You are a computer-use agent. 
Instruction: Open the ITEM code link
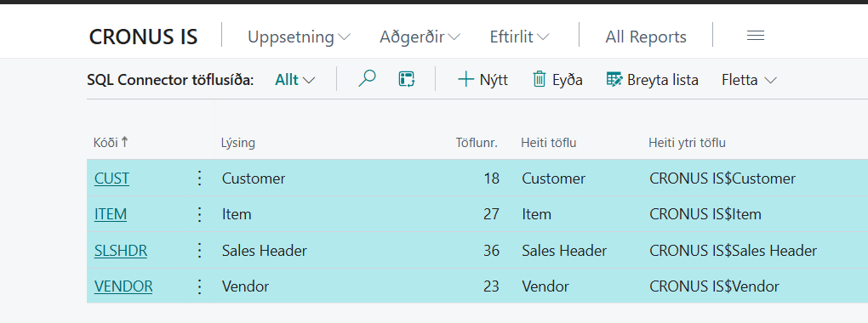pos(110,214)
